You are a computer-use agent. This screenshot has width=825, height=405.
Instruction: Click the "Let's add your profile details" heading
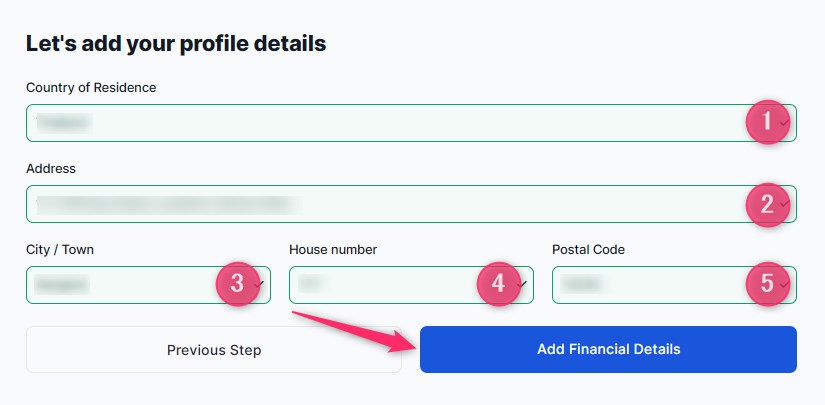pyautogui.click(x=176, y=44)
